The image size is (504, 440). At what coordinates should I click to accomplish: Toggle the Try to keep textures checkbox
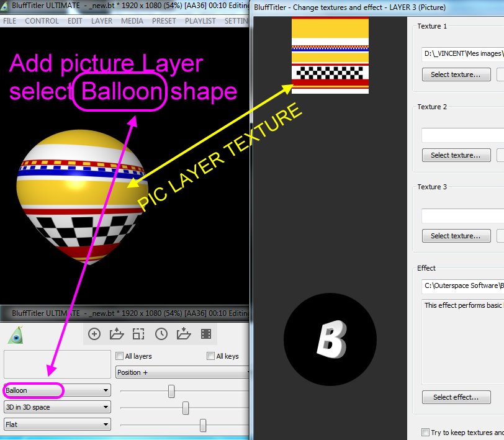pos(425,433)
